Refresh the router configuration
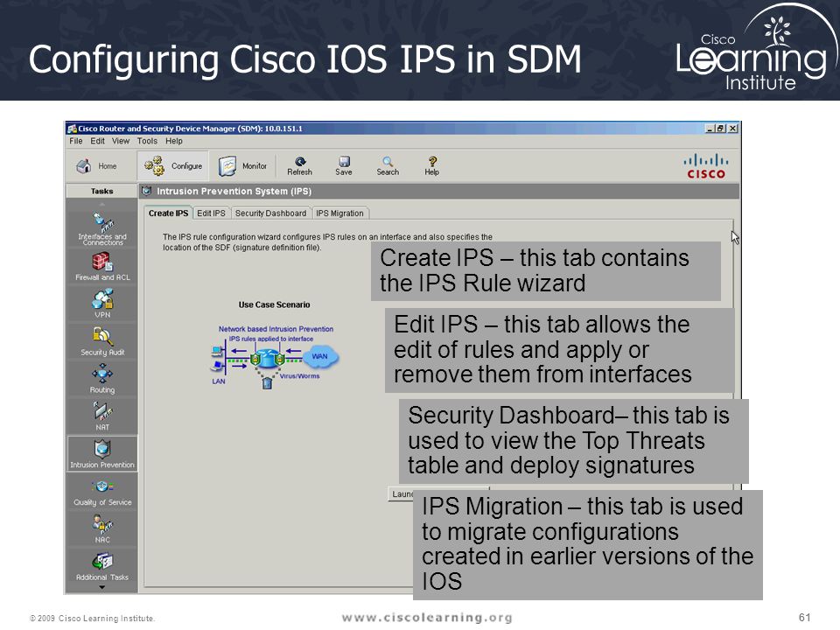 (299, 166)
